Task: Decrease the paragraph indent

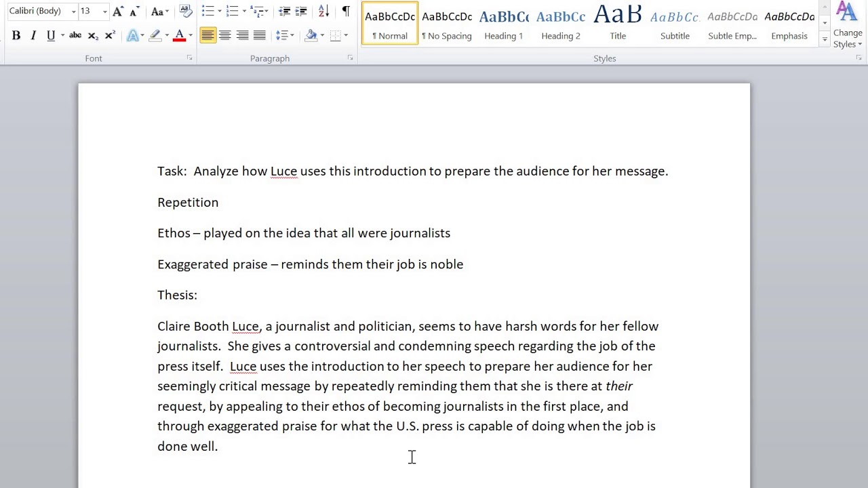Action: (x=285, y=11)
